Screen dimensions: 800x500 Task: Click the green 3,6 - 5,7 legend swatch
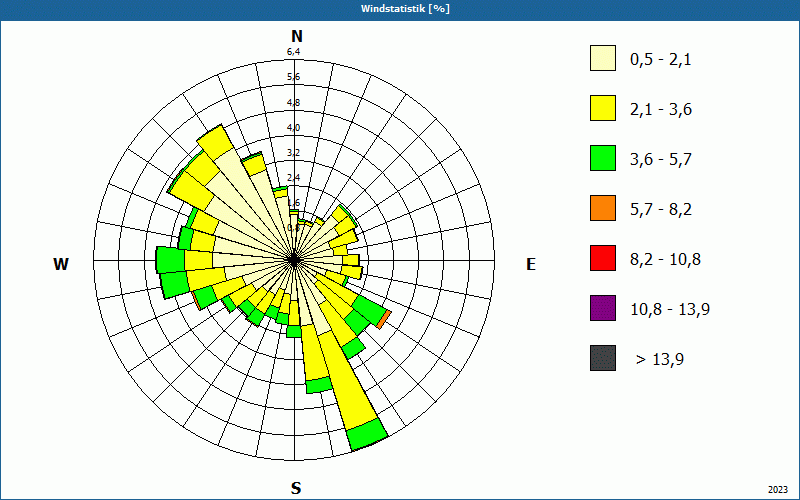click(x=603, y=158)
